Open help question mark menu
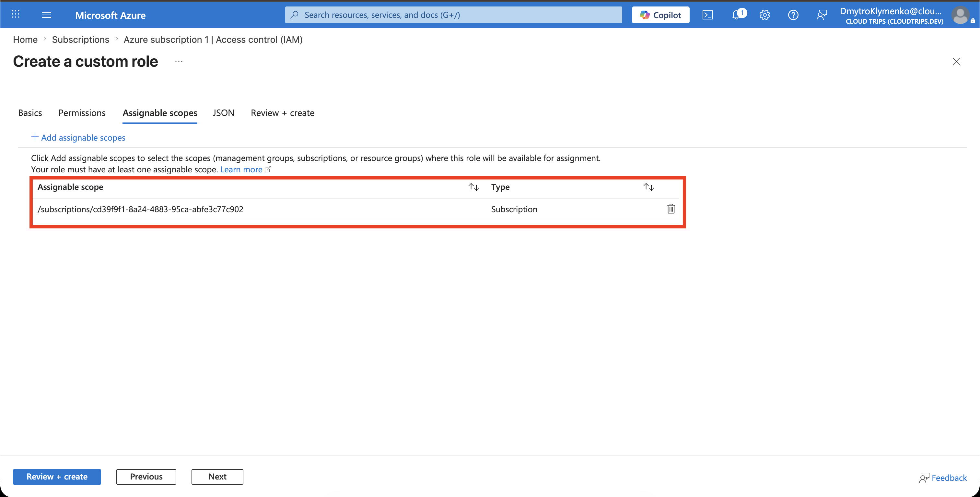This screenshot has width=980, height=497. (793, 15)
